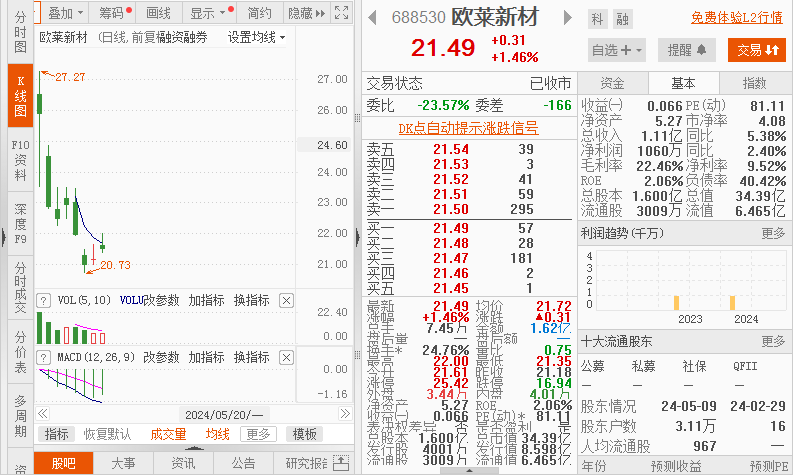This screenshot has width=793, height=475.
Task: Close the VOL indicator panel
Action: [x=286, y=300]
